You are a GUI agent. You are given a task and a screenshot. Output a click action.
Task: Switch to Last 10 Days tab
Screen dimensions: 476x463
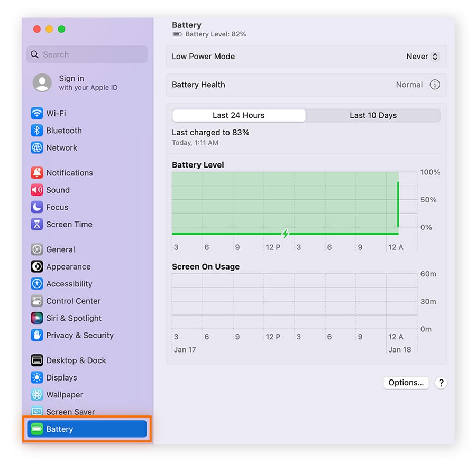point(373,115)
